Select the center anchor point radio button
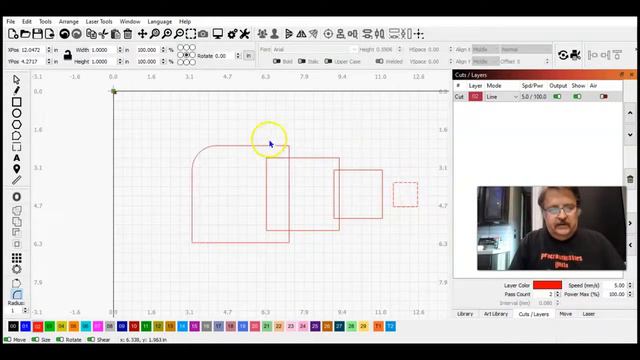The image size is (640, 360). click(x=186, y=55)
